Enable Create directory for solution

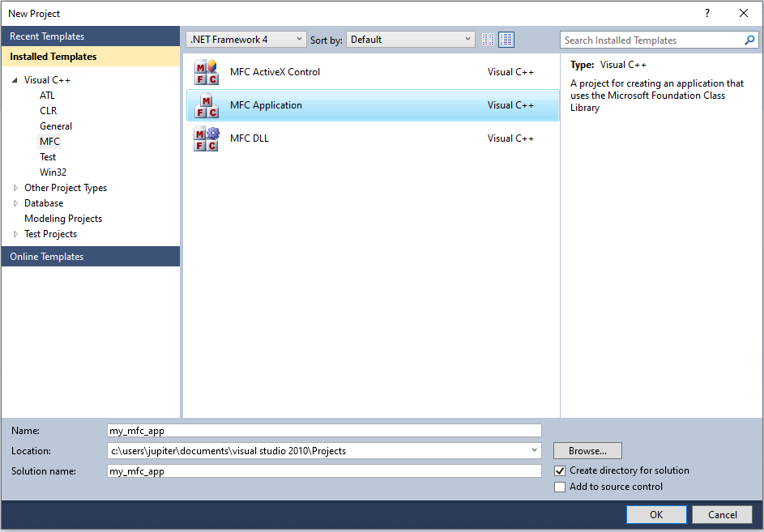(x=560, y=470)
